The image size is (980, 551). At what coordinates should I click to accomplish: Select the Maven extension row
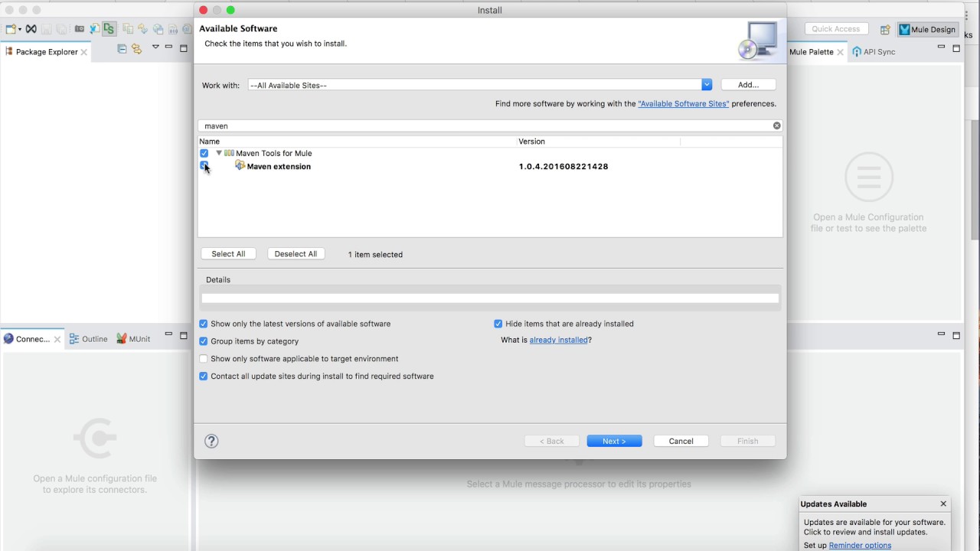pos(490,166)
